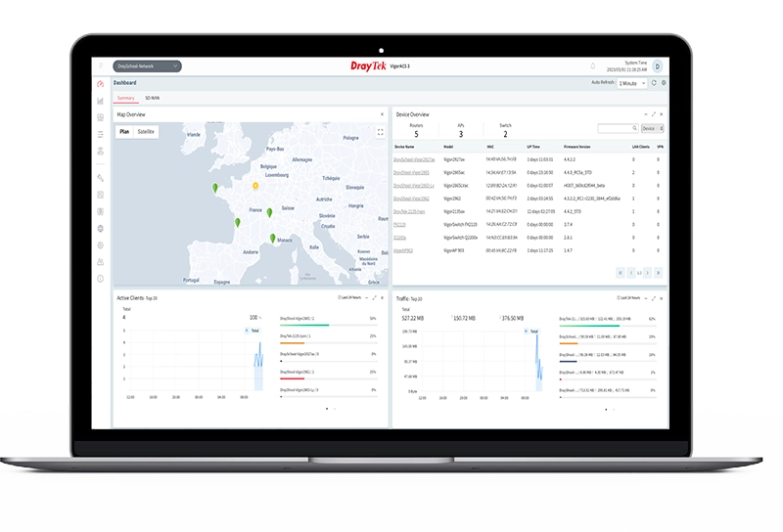Open Last 24 hours in Active Clients

pyautogui.click(x=349, y=297)
